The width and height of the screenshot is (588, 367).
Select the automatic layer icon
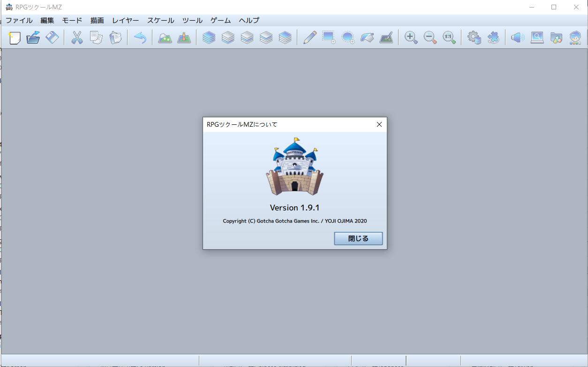click(209, 38)
